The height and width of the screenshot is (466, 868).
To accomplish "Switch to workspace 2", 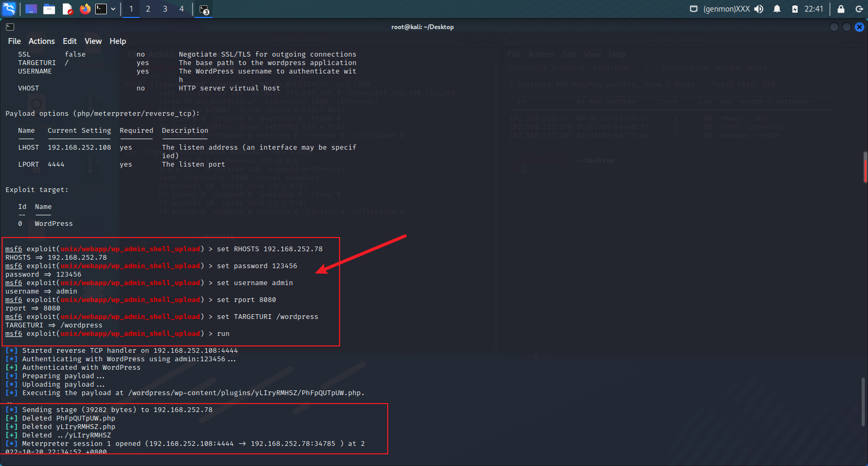I will (148, 9).
